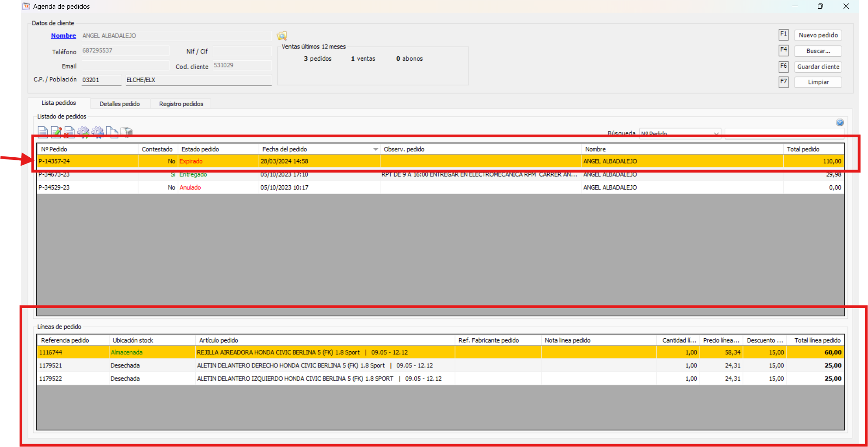Click the new order document icon
This screenshot has width=868, height=447.
point(42,132)
